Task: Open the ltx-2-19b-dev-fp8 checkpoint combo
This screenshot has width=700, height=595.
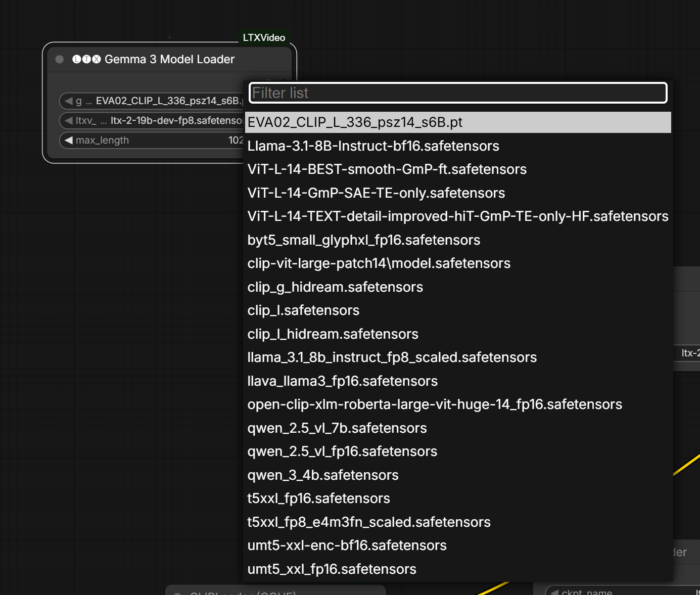Action: [x=152, y=121]
